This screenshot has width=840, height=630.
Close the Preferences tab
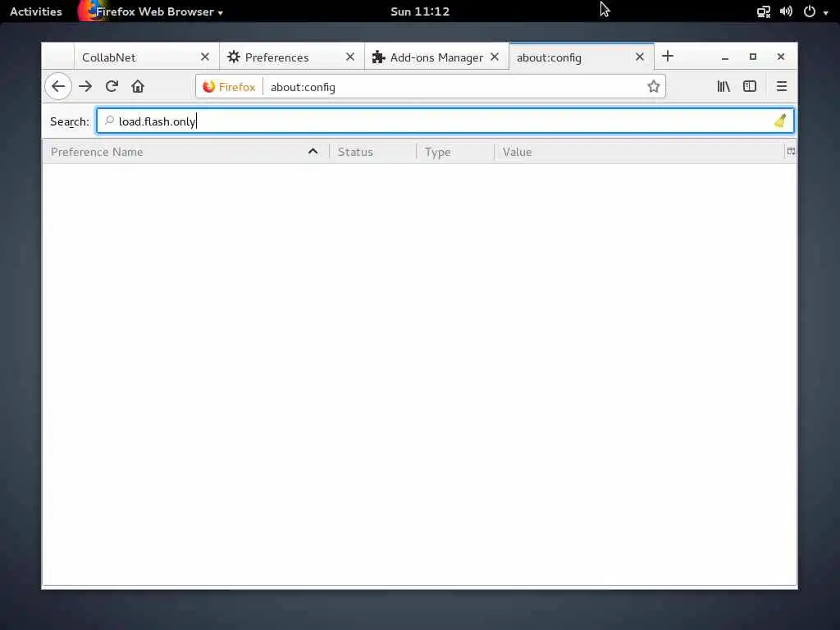coord(349,57)
